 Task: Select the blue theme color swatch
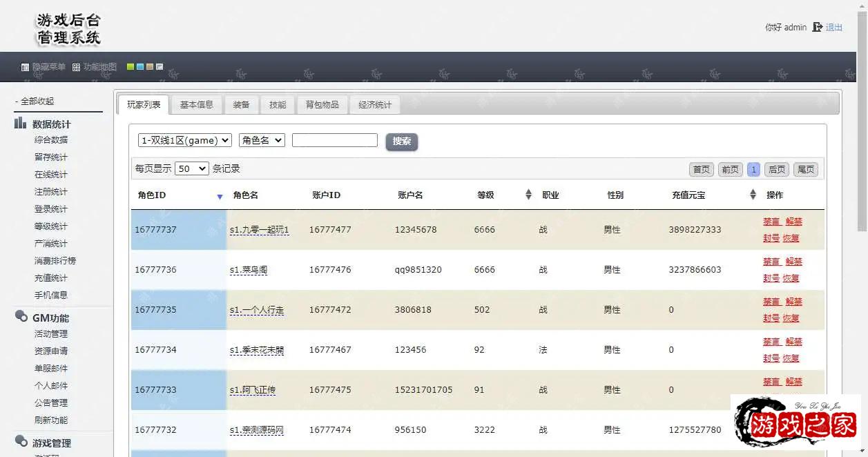pos(140,67)
